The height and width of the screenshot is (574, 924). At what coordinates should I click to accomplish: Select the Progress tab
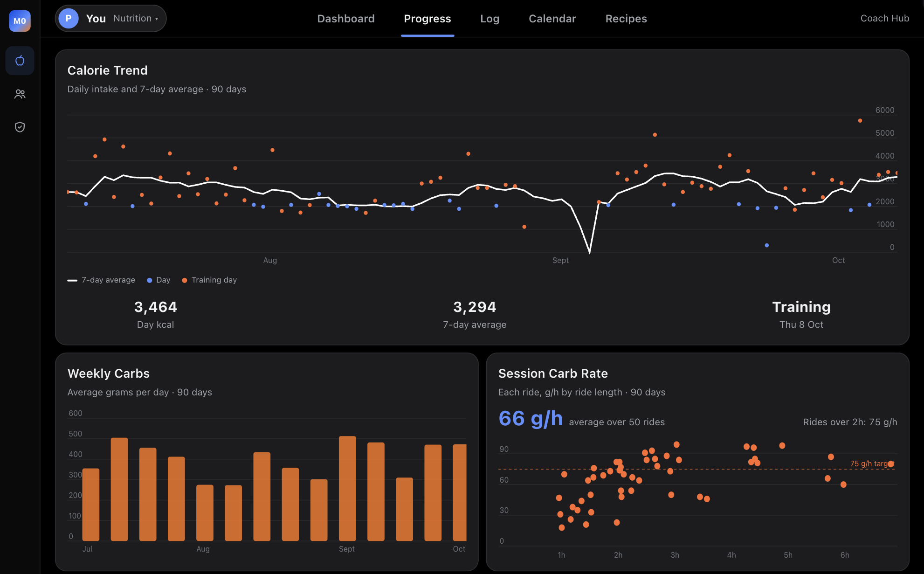tap(428, 19)
